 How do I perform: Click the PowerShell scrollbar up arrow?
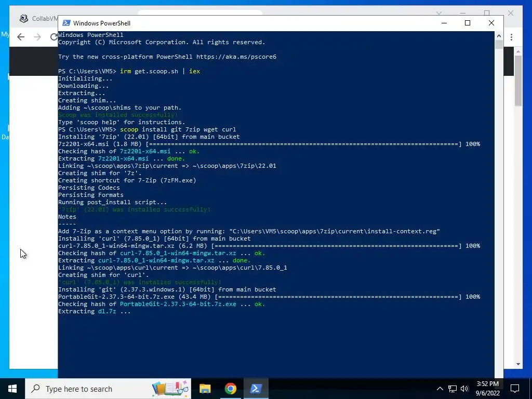499,36
